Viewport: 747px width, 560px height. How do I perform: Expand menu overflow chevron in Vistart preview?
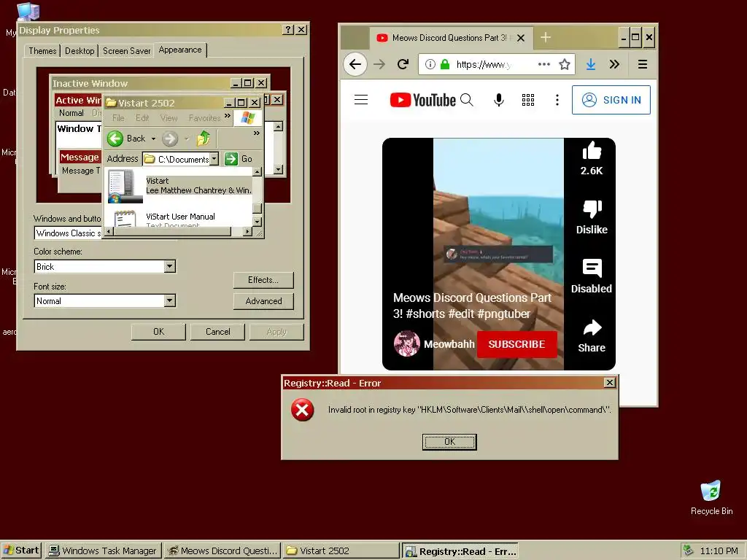click(228, 116)
